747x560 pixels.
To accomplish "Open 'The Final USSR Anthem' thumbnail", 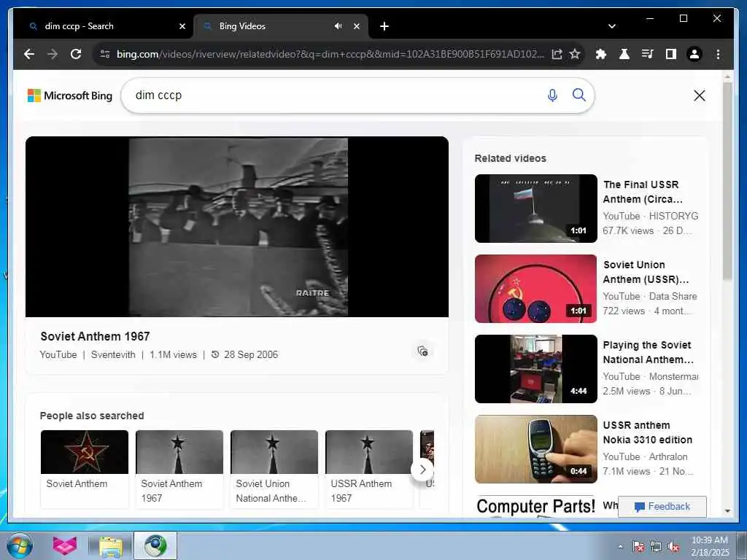I will (x=535, y=209).
